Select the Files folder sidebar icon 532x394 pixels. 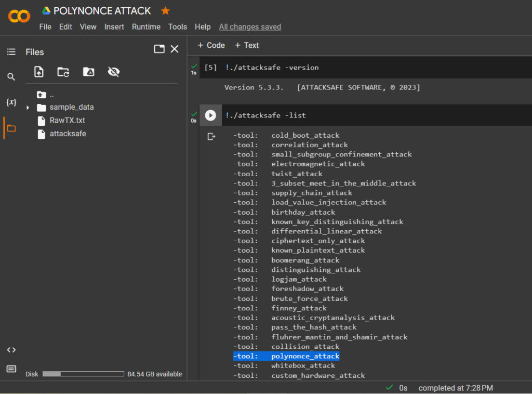tap(11, 128)
